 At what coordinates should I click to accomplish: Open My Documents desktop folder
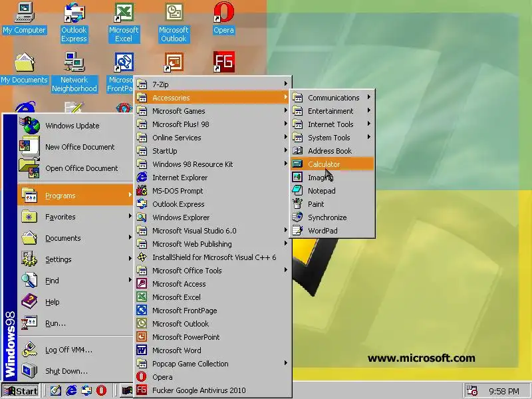pos(24,68)
